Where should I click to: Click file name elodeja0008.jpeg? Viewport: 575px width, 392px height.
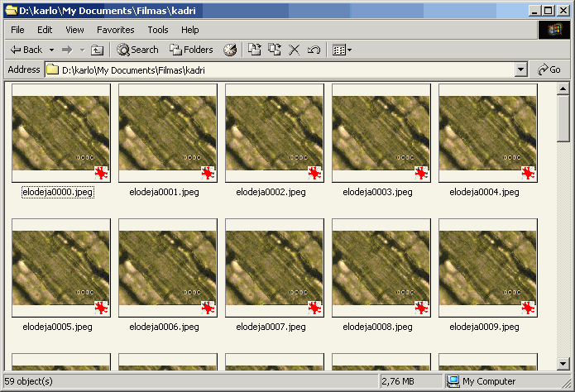[x=378, y=327]
